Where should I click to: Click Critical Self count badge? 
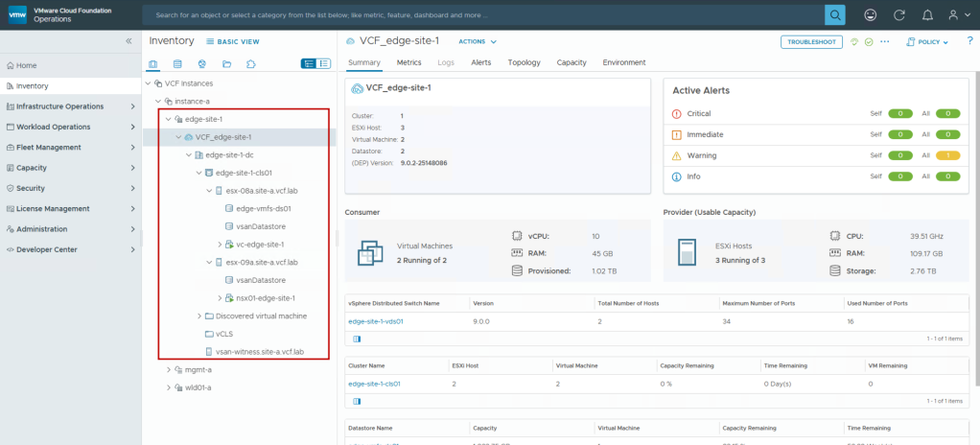900,114
